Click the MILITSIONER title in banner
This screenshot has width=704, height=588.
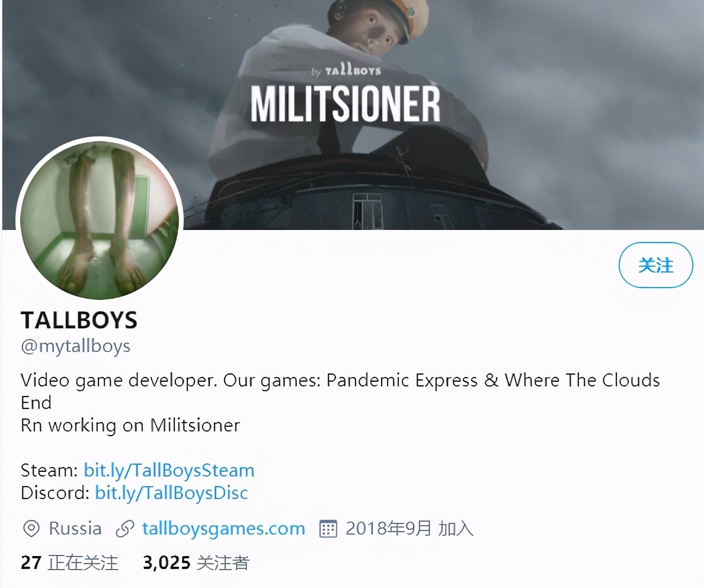(345, 103)
